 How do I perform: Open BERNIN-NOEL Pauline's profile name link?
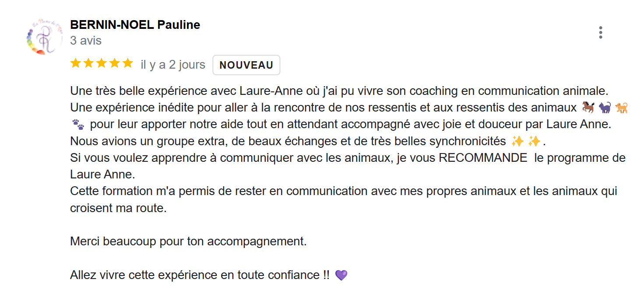pyautogui.click(x=135, y=25)
